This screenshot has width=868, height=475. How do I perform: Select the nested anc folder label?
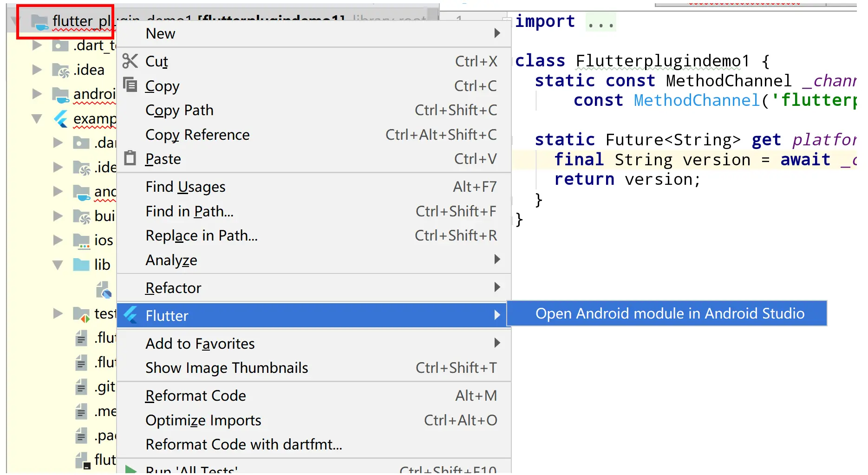pyautogui.click(x=105, y=191)
